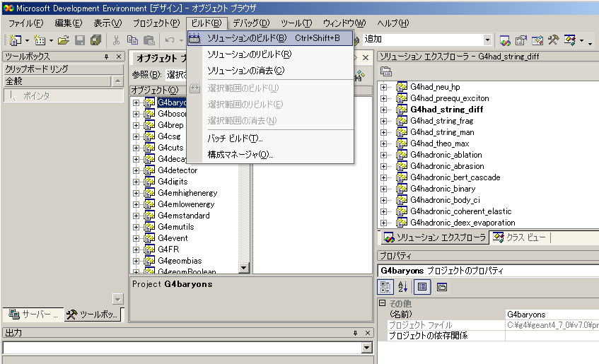
Task: Open the Help menu
Action: (x=392, y=23)
